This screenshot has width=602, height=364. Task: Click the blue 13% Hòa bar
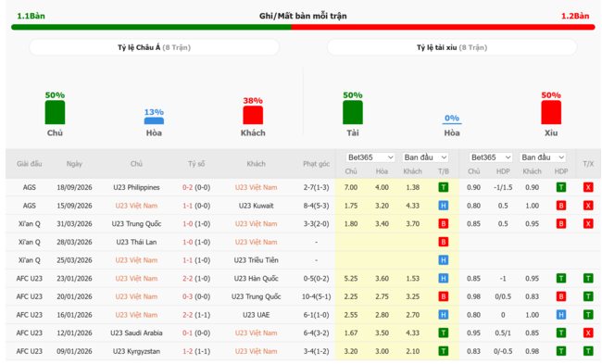(154, 121)
